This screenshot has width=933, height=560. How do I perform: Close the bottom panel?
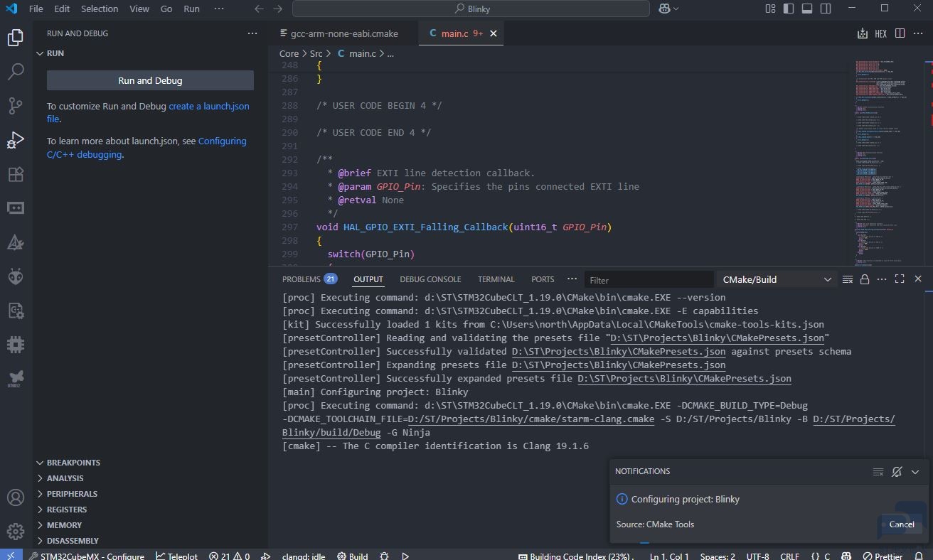tap(918, 279)
